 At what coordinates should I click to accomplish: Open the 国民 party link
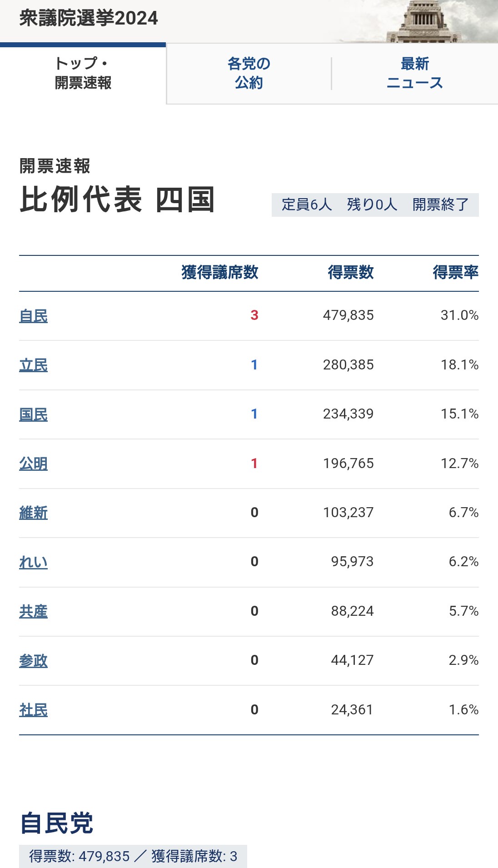tap(33, 414)
